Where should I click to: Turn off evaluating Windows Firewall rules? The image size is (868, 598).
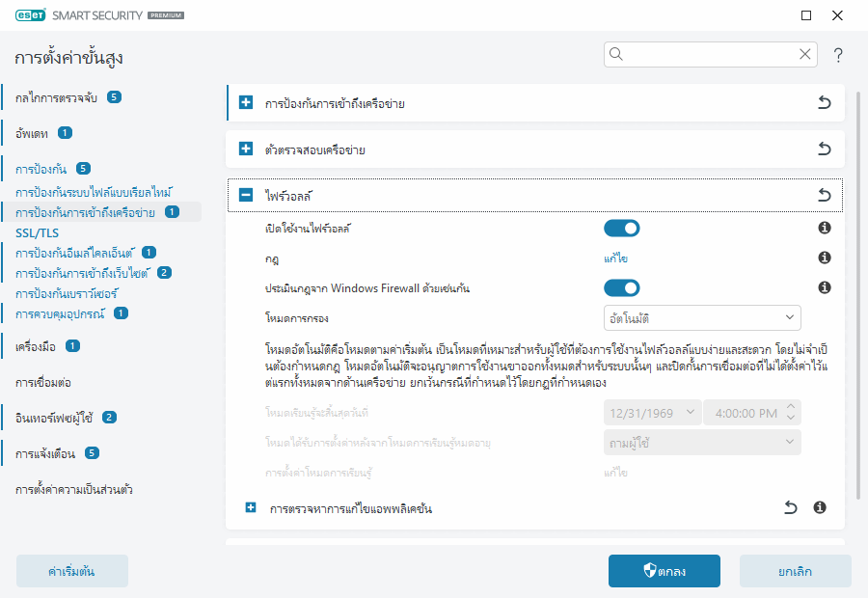621,286
